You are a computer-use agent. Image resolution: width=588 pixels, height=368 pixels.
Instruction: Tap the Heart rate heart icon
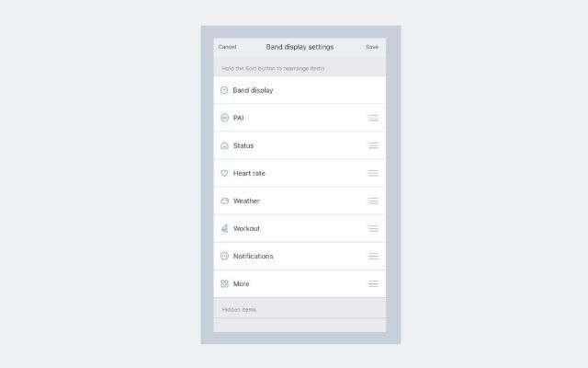coord(224,173)
